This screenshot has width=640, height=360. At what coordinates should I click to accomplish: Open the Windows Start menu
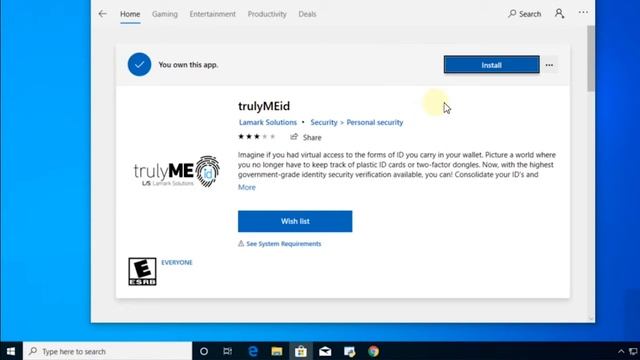coord(11,351)
